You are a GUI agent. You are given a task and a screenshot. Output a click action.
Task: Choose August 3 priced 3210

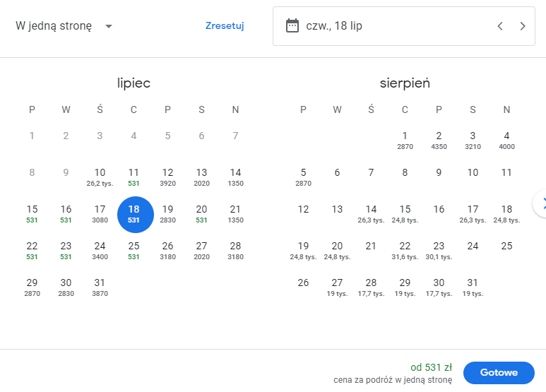473,141
